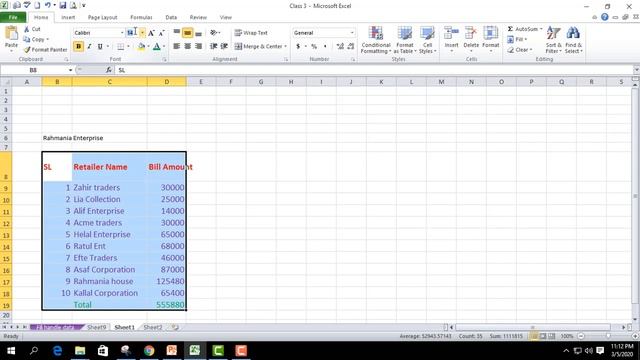
Task: Click the Paste button
Action: point(11,38)
